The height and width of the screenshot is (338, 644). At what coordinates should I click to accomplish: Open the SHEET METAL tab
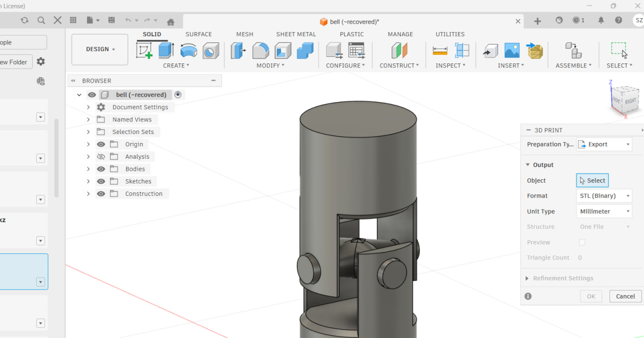point(296,34)
